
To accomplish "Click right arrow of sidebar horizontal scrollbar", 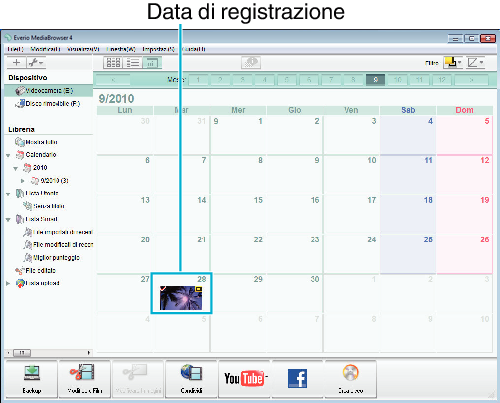I will tap(89, 353).
